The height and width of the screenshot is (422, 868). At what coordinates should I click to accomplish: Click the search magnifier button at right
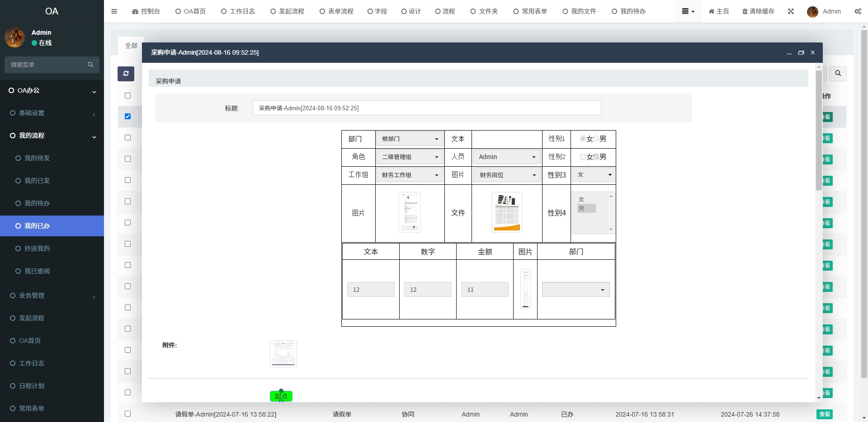[838, 73]
